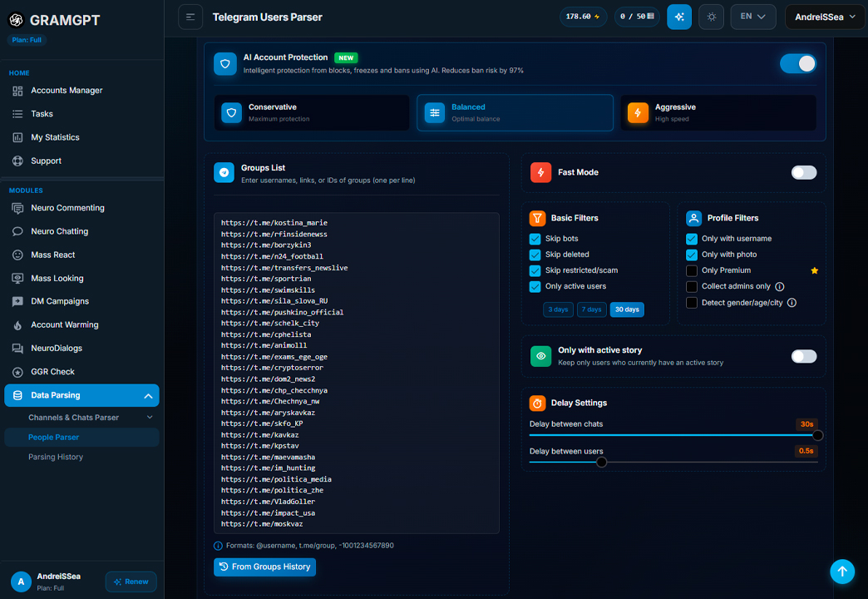This screenshot has width=868, height=599.
Task: Check Detect gender/age/city checkbox
Action: [x=692, y=303]
